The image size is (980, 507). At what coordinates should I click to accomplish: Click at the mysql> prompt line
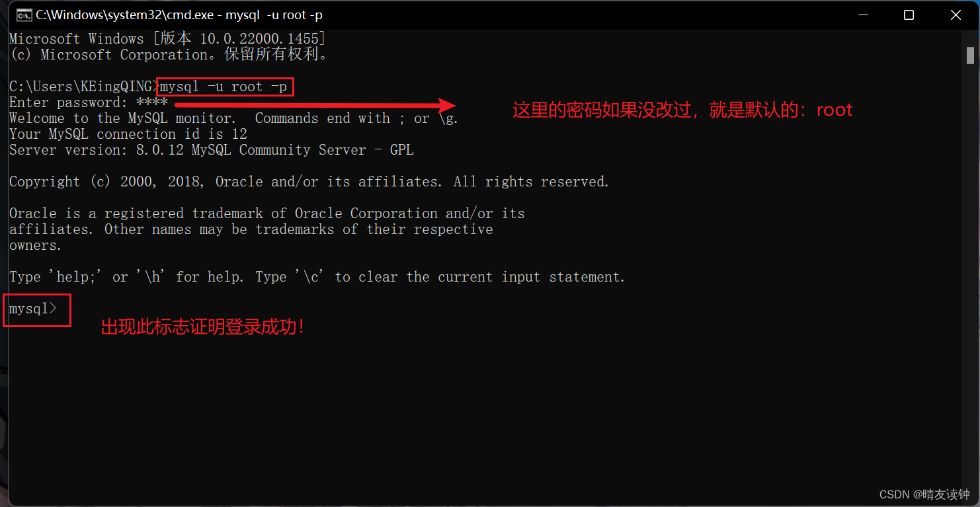pos(33,309)
